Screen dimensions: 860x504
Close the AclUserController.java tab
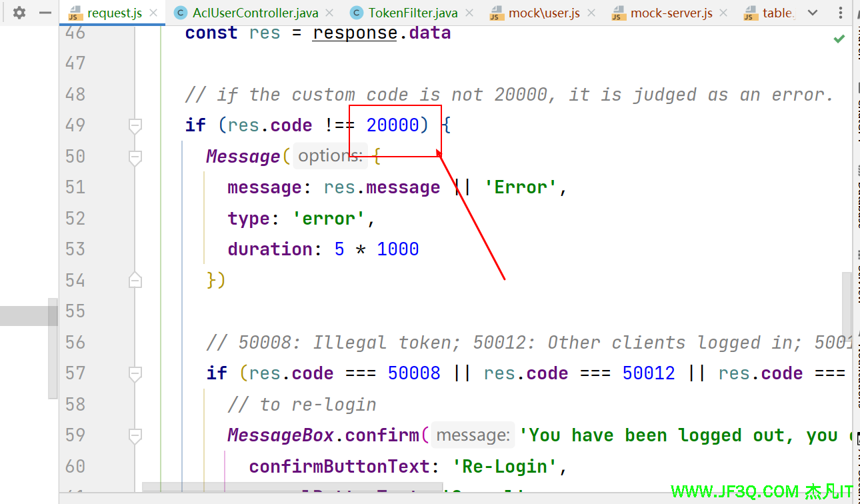[x=330, y=13]
